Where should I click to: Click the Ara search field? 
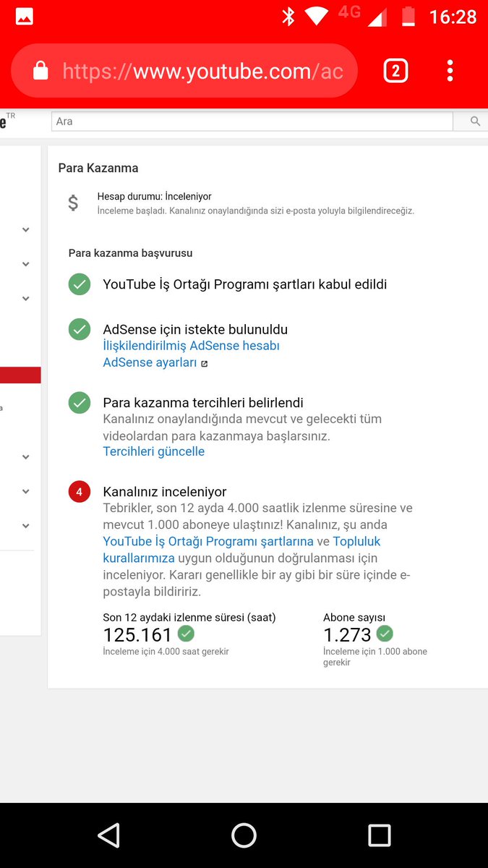(x=252, y=122)
